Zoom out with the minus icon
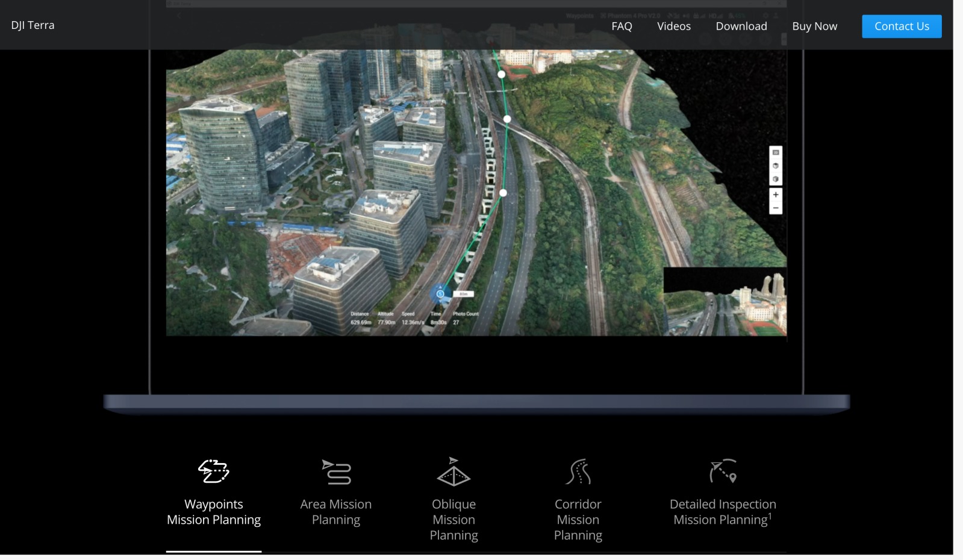 click(776, 208)
